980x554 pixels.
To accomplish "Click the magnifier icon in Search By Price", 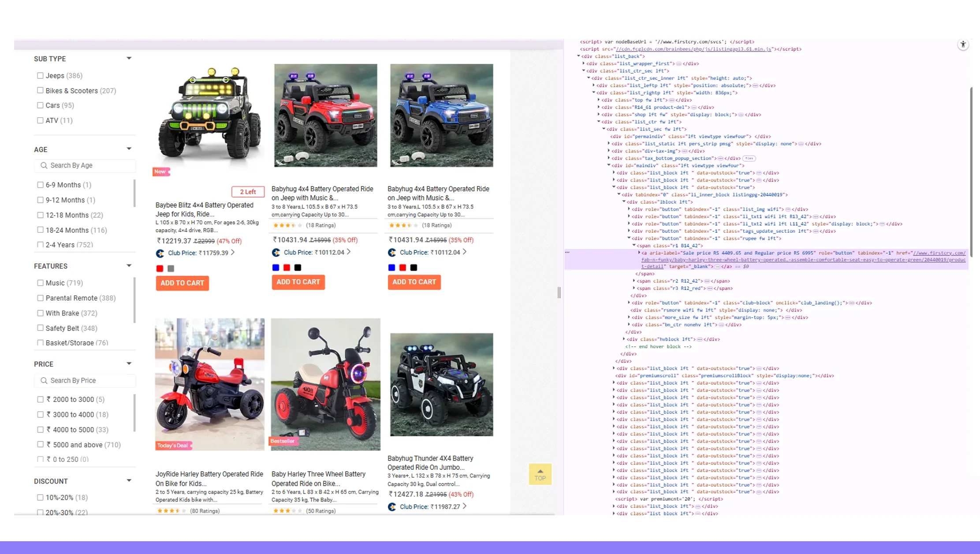I will pos(44,380).
